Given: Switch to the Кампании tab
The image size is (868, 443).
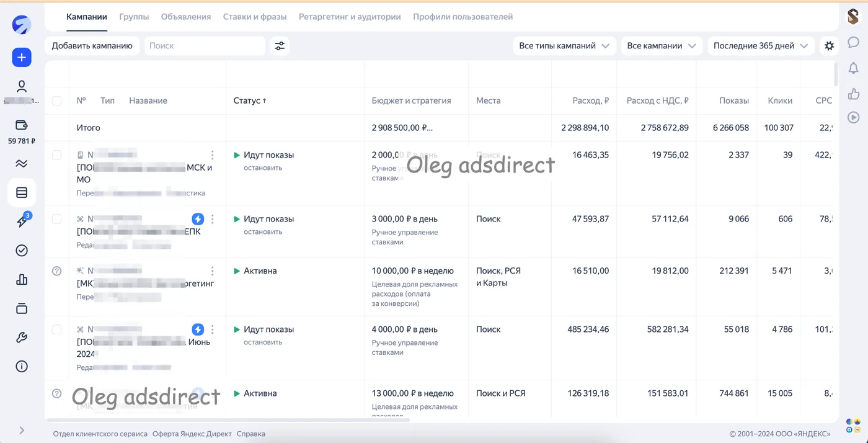Looking at the screenshot, I should click(x=87, y=17).
